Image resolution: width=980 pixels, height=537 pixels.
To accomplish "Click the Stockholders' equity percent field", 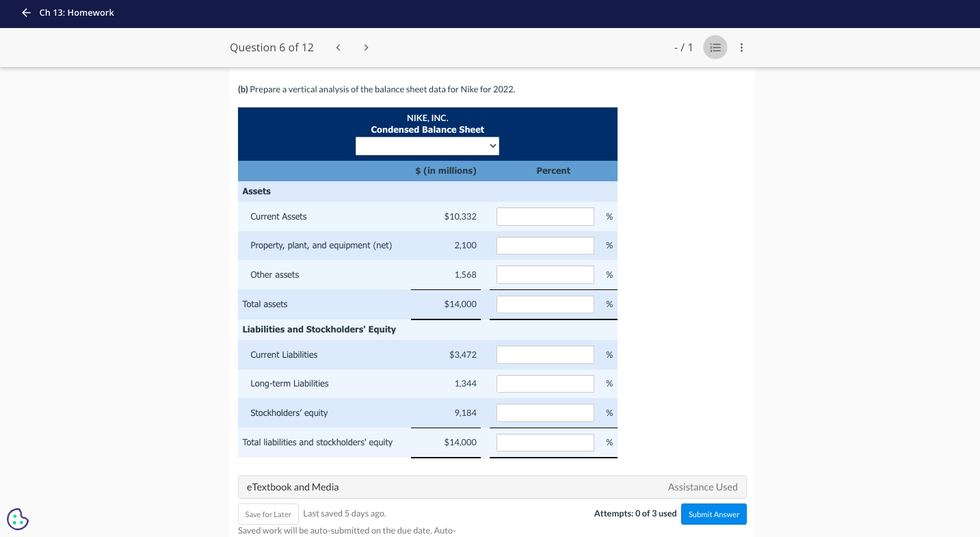I will click(x=545, y=412).
